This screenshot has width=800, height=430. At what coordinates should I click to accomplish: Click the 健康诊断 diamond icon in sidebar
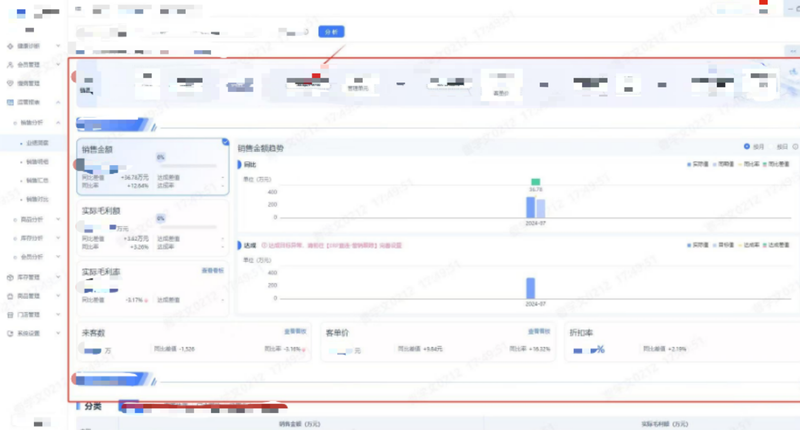(x=10, y=46)
